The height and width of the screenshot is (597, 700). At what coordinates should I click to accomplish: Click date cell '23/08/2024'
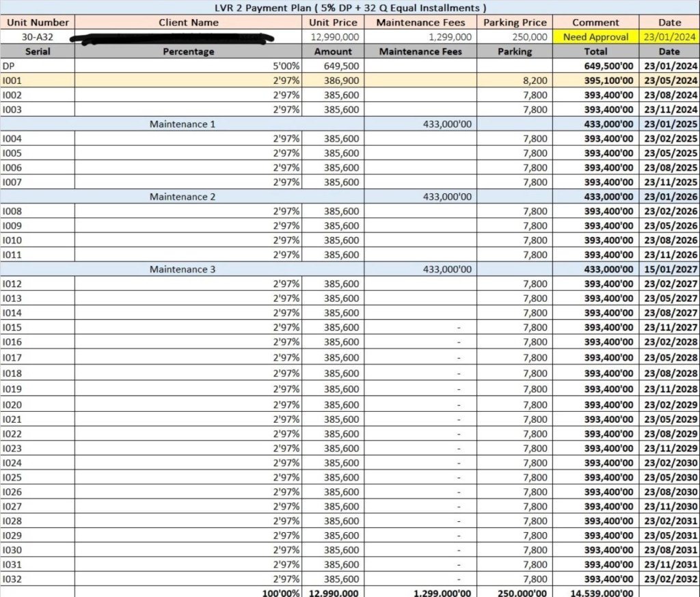[x=670, y=95]
